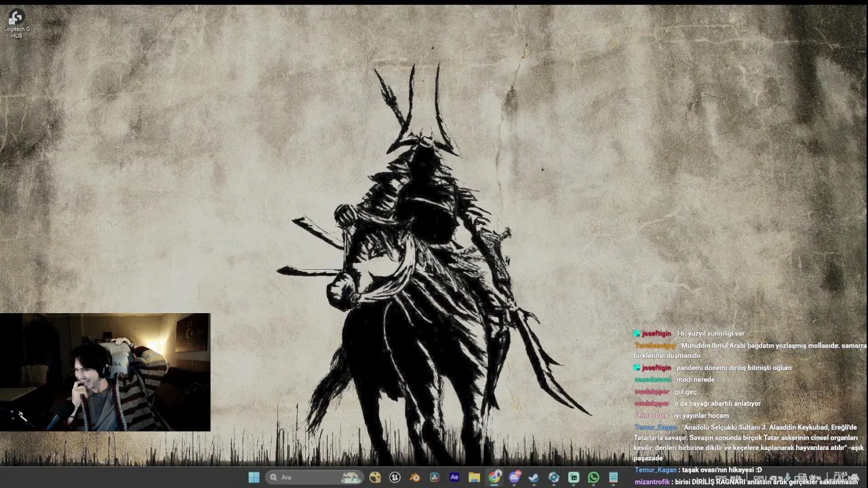Click chat message '16. yüzyıl sünniliği var'
This screenshot has height=488, width=868.
tap(710, 333)
